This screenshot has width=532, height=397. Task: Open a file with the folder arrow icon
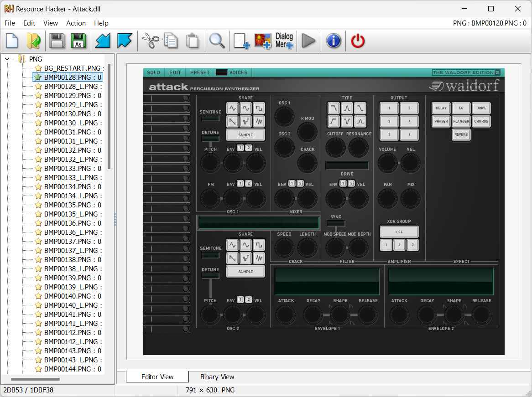(34, 41)
